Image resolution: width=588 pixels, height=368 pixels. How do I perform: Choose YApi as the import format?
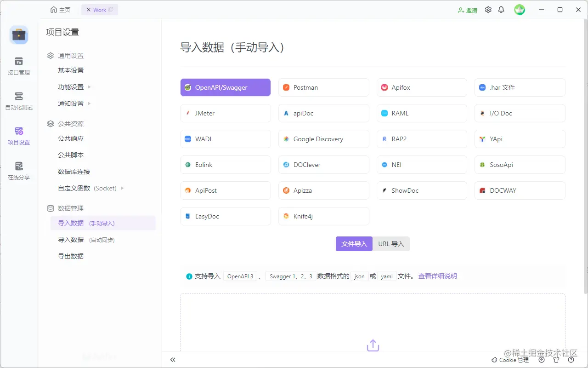tap(520, 139)
